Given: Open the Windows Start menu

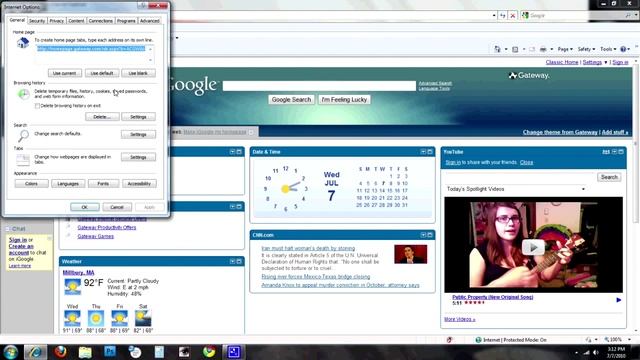Looking at the screenshot, I should (11, 352).
